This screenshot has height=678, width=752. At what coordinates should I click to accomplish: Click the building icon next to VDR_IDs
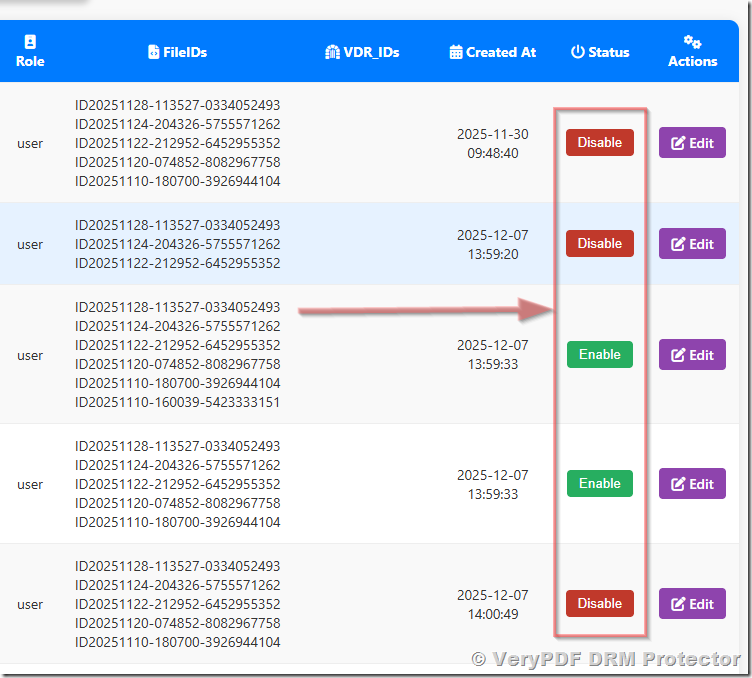333,52
